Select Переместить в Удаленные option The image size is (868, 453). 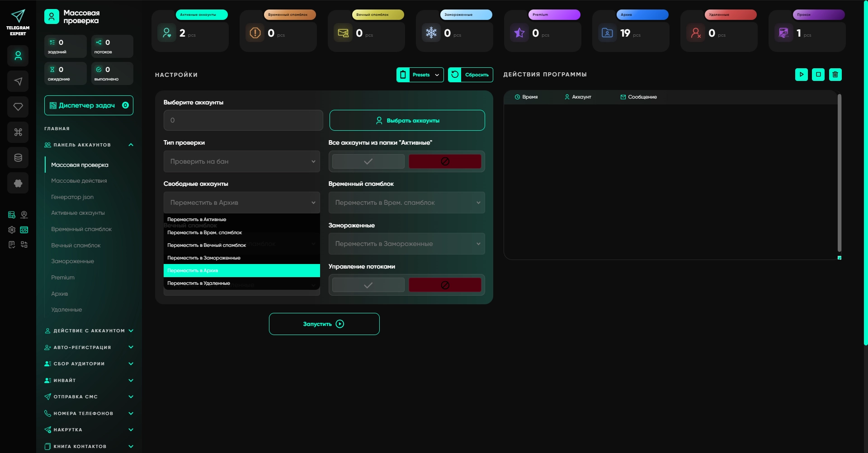pos(242,283)
